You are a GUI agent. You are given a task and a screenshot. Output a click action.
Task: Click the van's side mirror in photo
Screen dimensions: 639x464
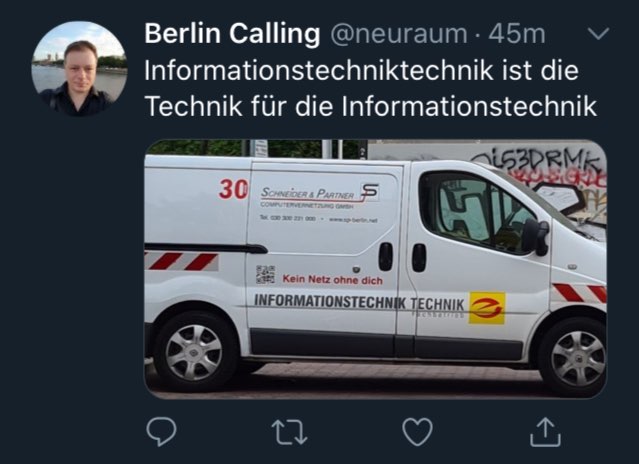pos(536,237)
